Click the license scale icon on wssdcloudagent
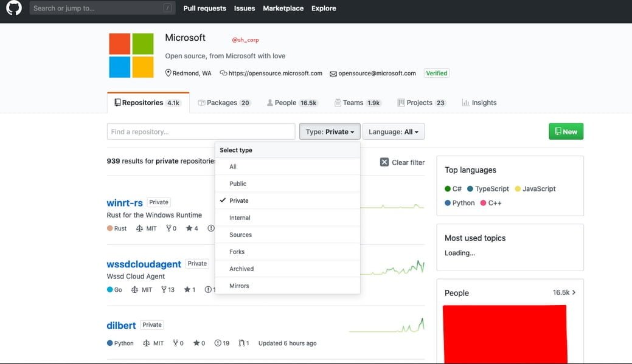Screen dimensions: 632x364 [x=134, y=289]
